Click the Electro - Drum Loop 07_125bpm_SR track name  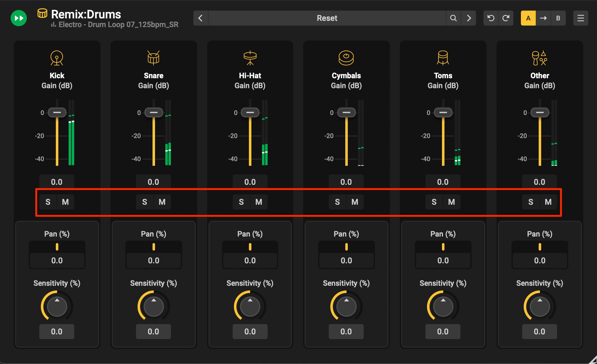119,25
